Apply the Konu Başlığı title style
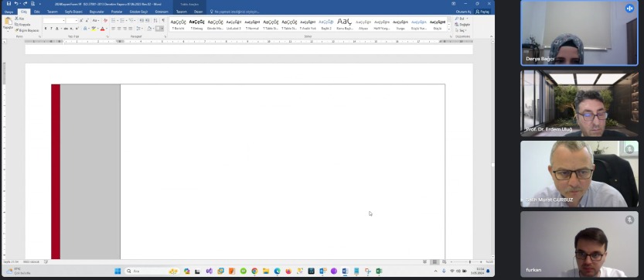The image size is (644, 280). tap(345, 24)
